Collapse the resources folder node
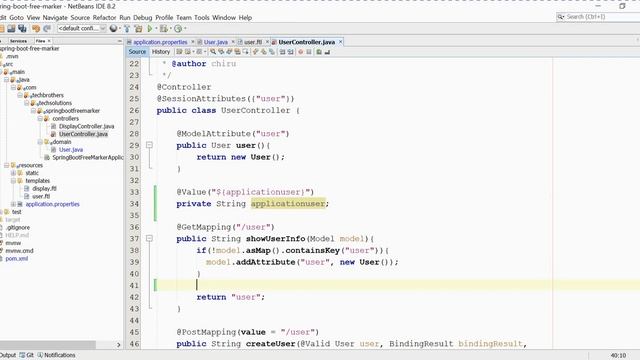Viewport: 640px width, 360px height. [x=7, y=165]
